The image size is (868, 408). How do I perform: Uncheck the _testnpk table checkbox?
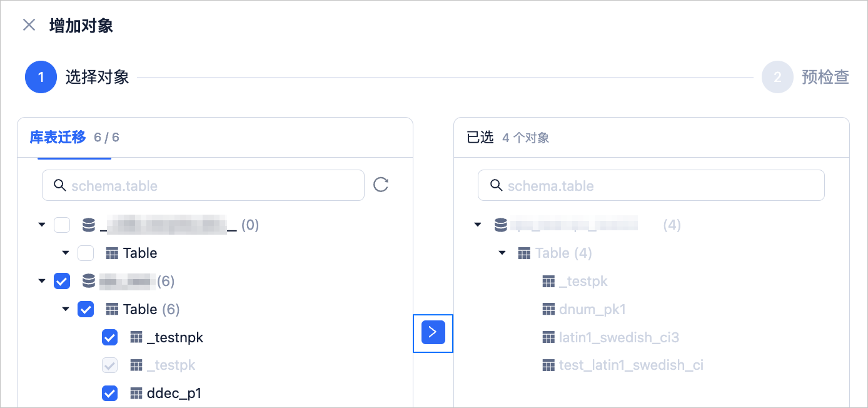(109, 337)
